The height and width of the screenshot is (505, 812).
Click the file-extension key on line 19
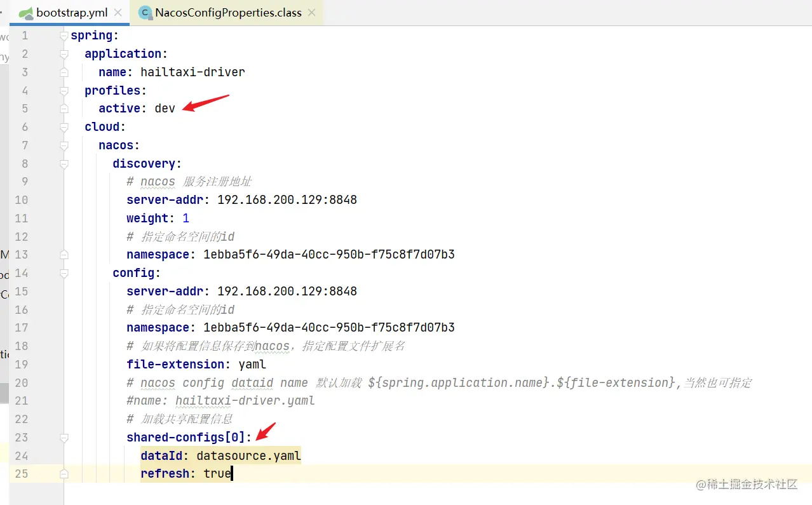[x=175, y=365]
